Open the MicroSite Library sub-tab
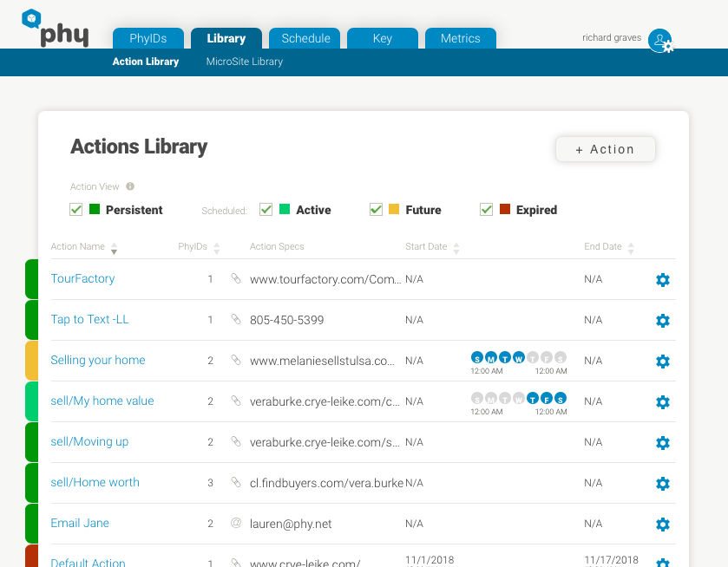Image resolution: width=728 pixels, height=567 pixels. pos(244,62)
